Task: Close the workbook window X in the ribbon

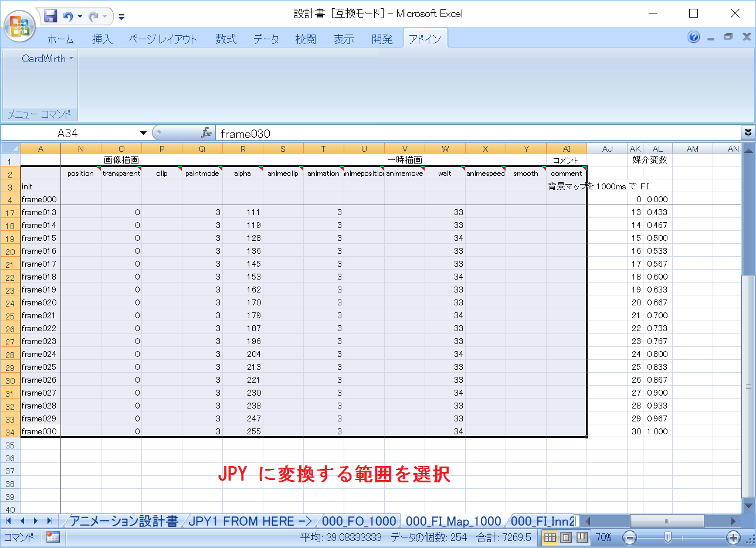Action: click(747, 37)
